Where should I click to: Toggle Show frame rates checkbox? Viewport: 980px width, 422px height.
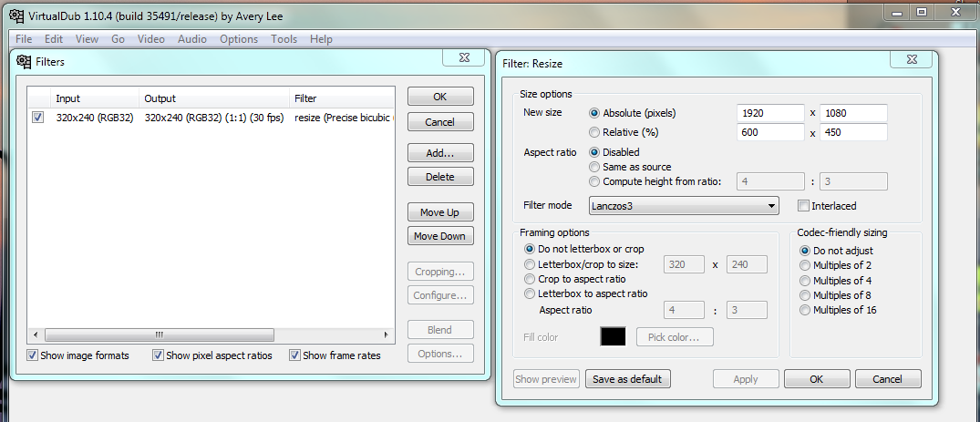coord(295,355)
